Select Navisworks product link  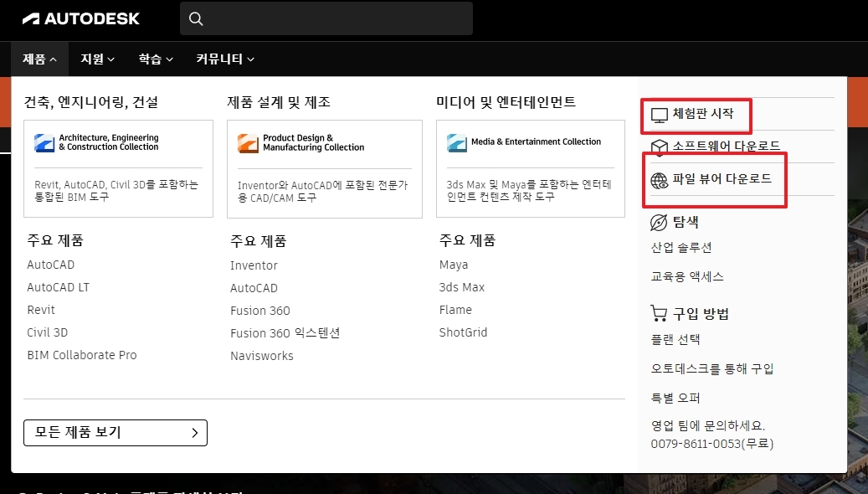tap(262, 356)
